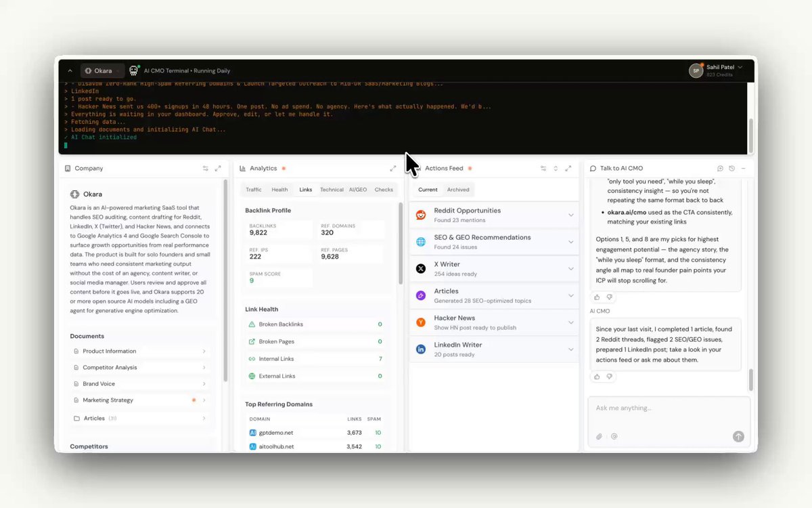Click the SP user avatar

(696, 70)
